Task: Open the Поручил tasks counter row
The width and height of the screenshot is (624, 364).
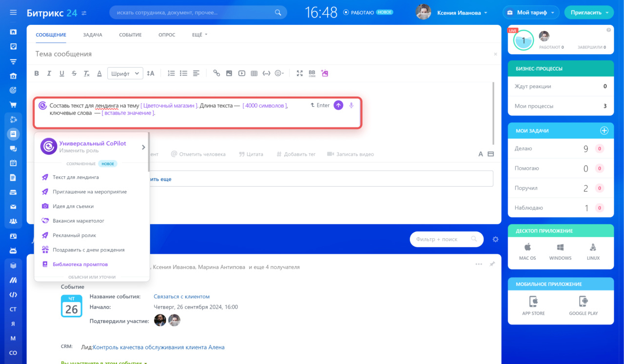Action: [x=561, y=188]
